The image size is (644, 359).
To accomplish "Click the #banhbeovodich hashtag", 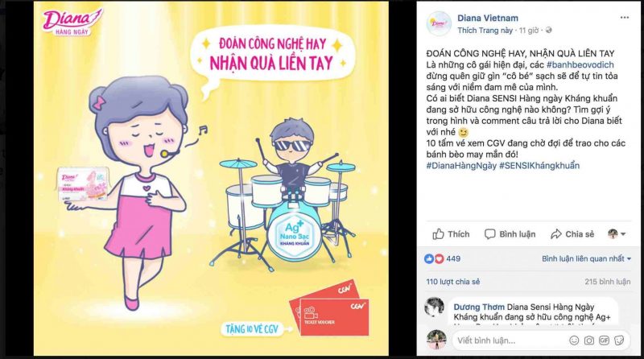I will pyautogui.click(x=580, y=64).
